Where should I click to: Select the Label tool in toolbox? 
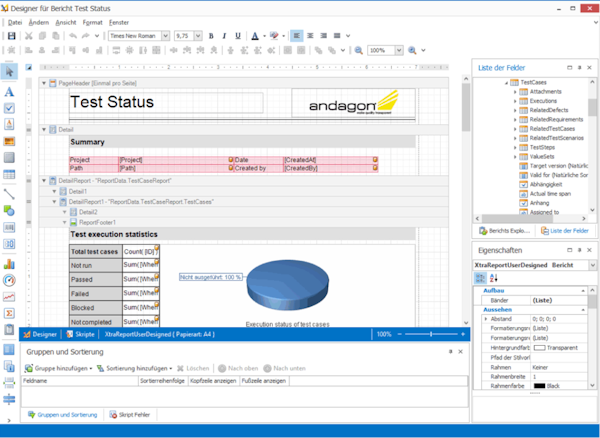pyautogui.click(x=9, y=91)
